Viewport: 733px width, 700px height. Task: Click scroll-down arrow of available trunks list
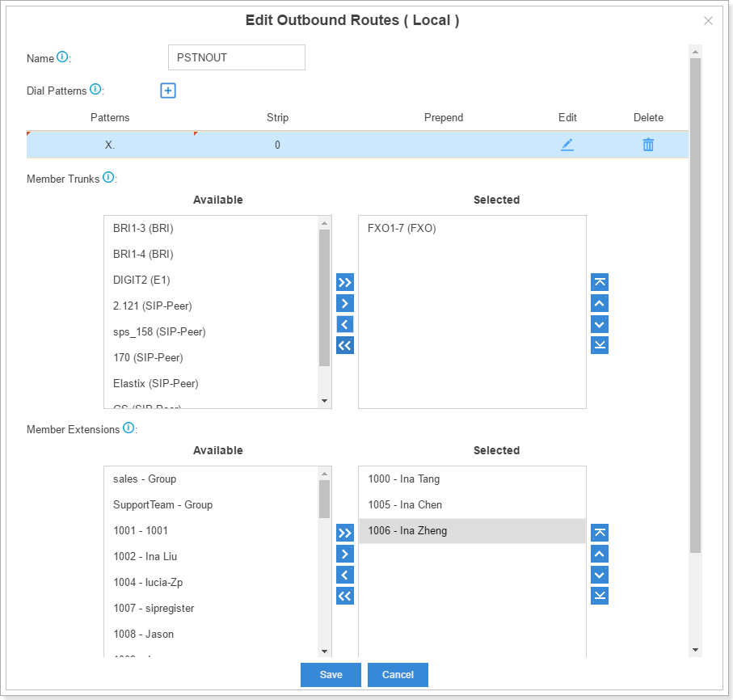pyautogui.click(x=324, y=401)
